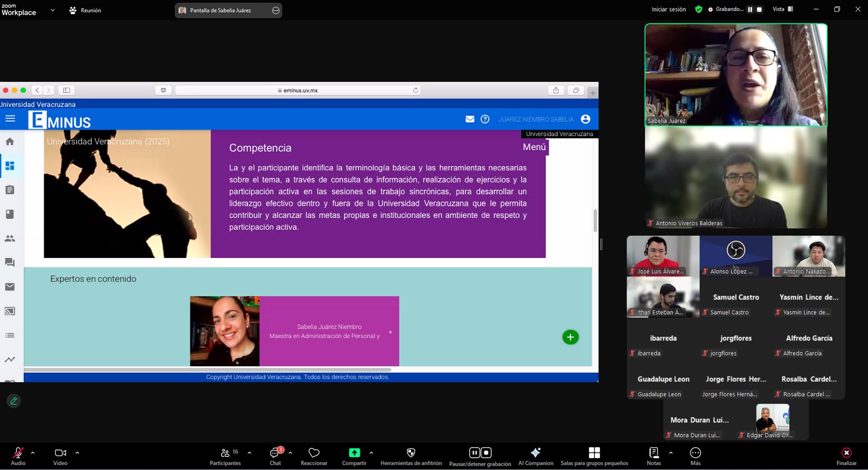This screenshot has height=470, width=868.
Task: Open the Notas tool
Action: pyautogui.click(x=653, y=456)
